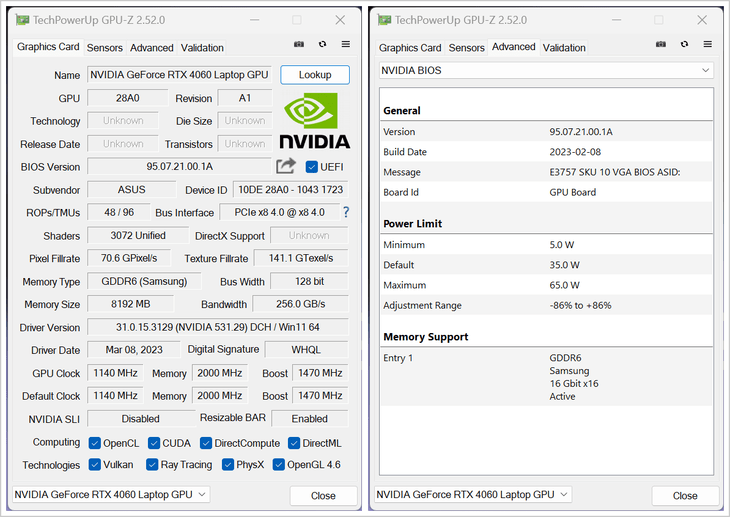730x517 pixels.
Task: Open the hamburger menu in the NVIDIA BIOS window
Action: click(x=707, y=45)
